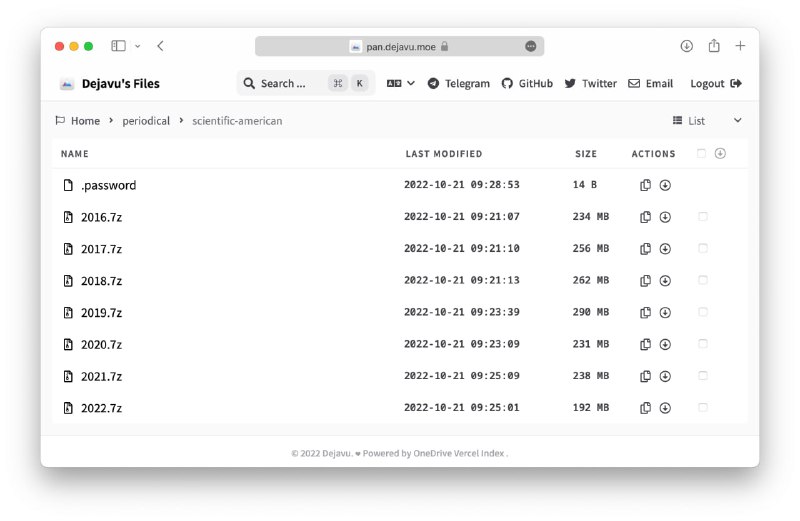
Task: Tick checkbox for 2018.7z
Action: pyautogui.click(x=703, y=280)
